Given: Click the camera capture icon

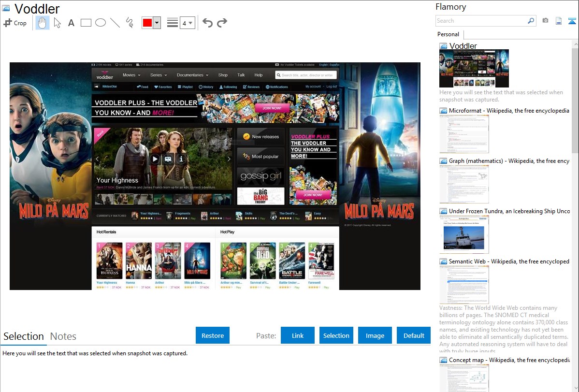Looking at the screenshot, I should coord(545,21).
